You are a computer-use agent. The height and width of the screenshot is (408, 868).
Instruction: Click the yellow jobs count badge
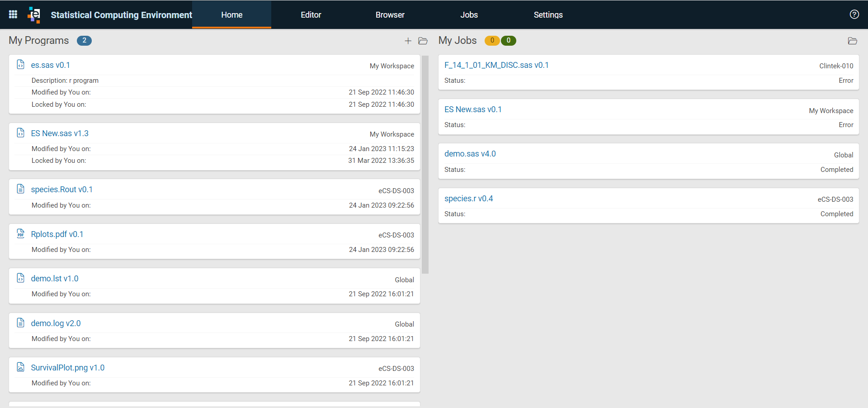[x=492, y=41]
